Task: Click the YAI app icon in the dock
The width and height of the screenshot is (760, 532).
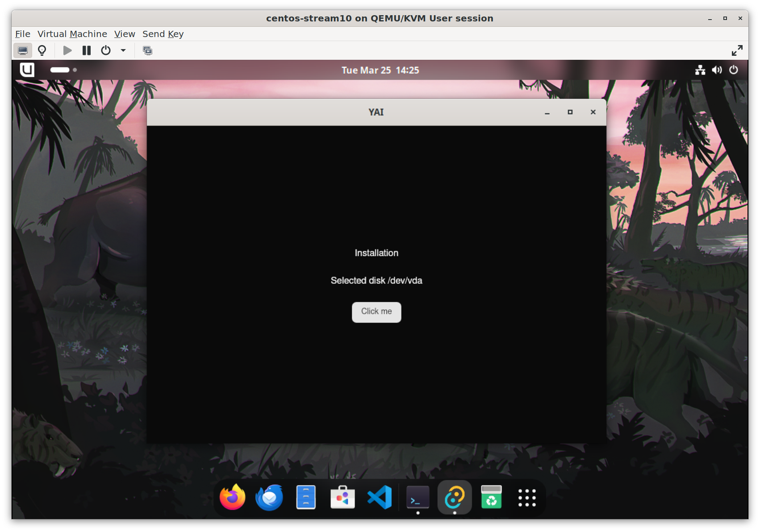Action: coord(455,497)
